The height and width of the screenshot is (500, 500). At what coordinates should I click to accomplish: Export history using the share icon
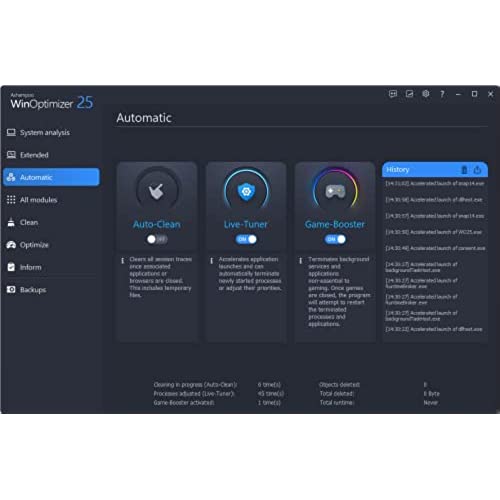click(x=477, y=170)
